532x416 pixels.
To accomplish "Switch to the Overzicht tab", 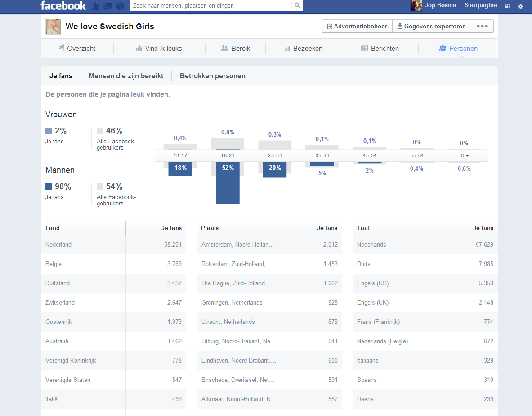I will 77,49.
